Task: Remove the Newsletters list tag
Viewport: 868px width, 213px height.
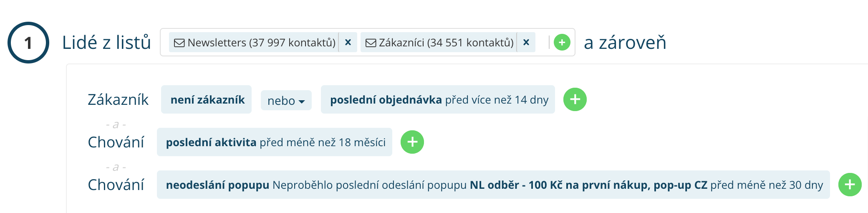Action: 348,42
